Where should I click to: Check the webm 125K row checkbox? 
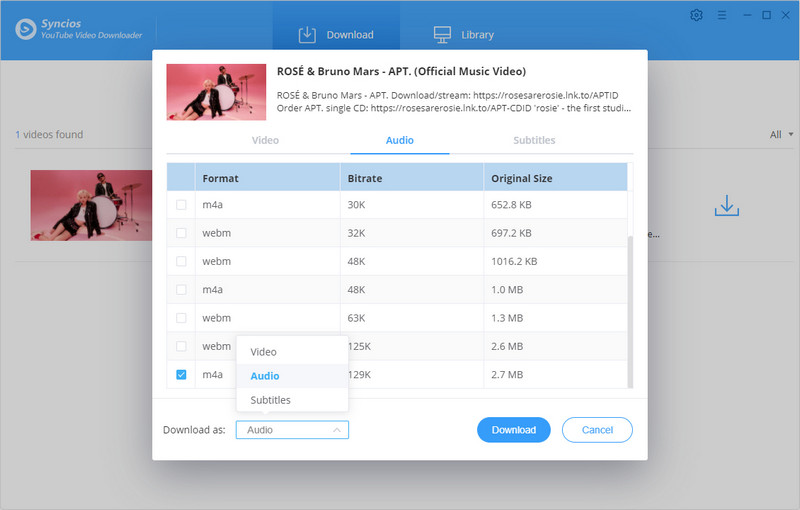coord(181,346)
